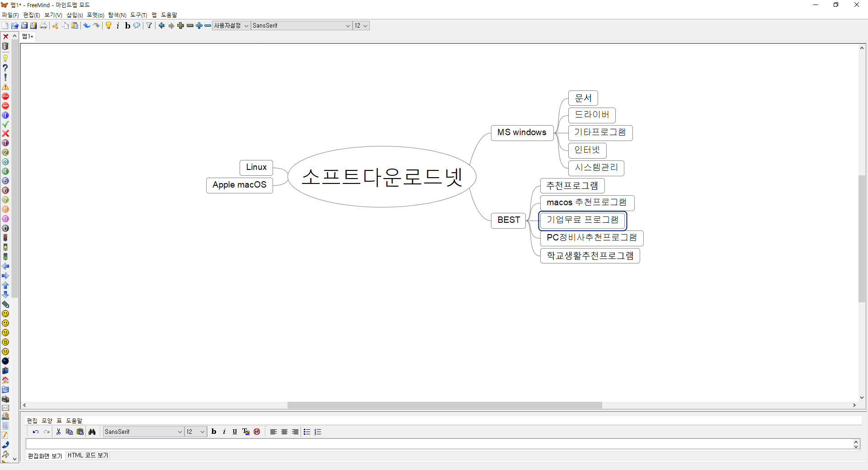Open the font size 12 dropdown in note editor
Image resolution: width=868 pixels, height=470 pixels.
(196, 432)
